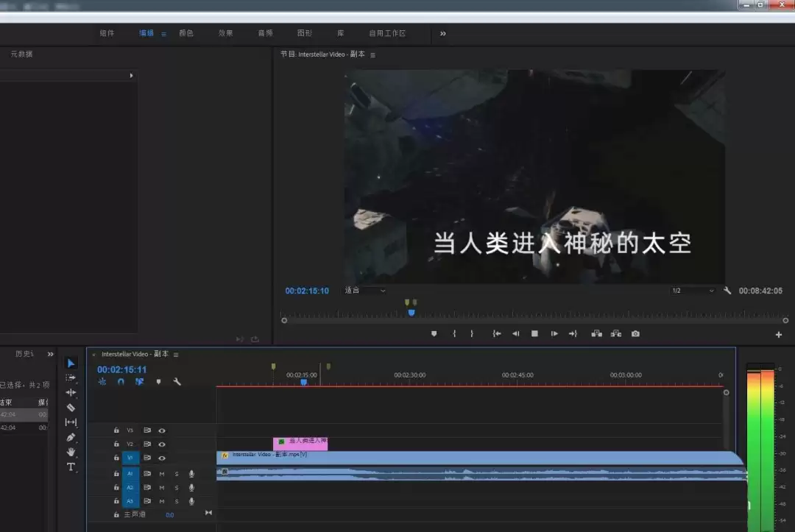Add marker in Program monitor transport
Screen dimensions: 795x532
pyautogui.click(x=434, y=333)
